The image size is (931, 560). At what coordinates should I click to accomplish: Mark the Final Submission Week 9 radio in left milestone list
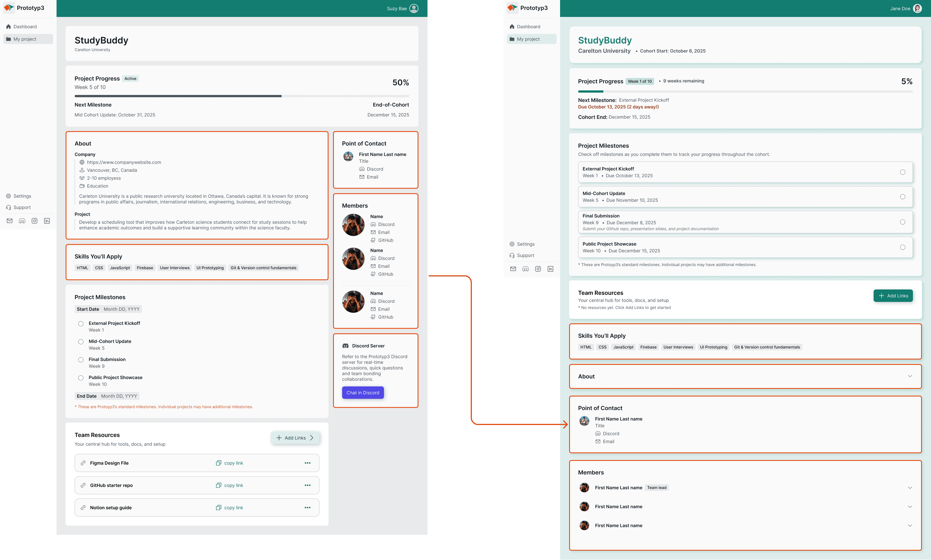tap(81, 360)
